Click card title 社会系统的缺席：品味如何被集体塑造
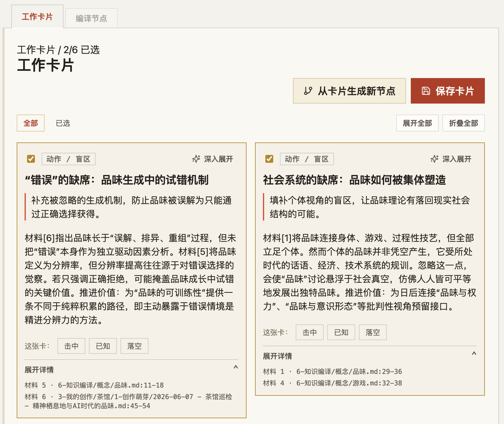 coord(355,180)
